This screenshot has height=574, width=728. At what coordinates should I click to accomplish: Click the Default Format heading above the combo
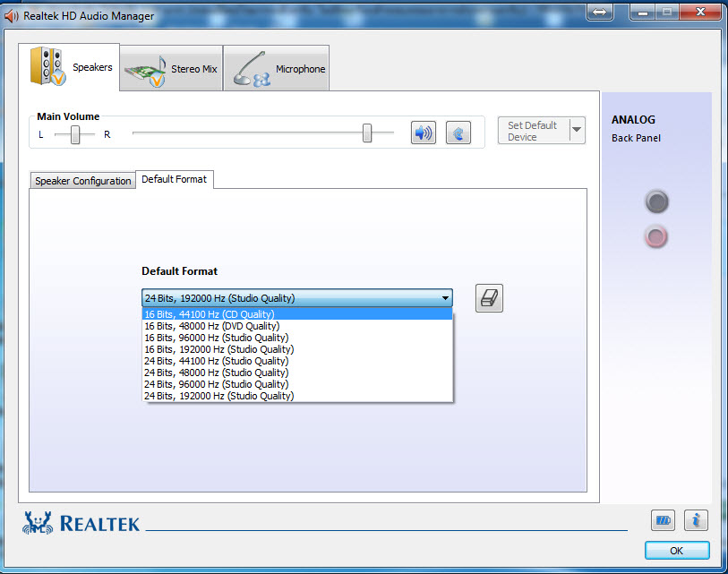tap(179, 271)
